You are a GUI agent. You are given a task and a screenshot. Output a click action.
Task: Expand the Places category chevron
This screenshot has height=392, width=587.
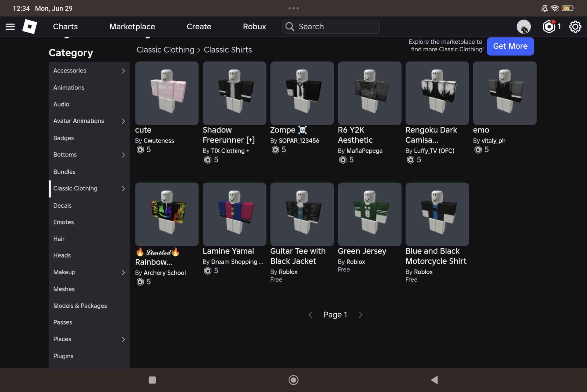(x=123, y=339)
